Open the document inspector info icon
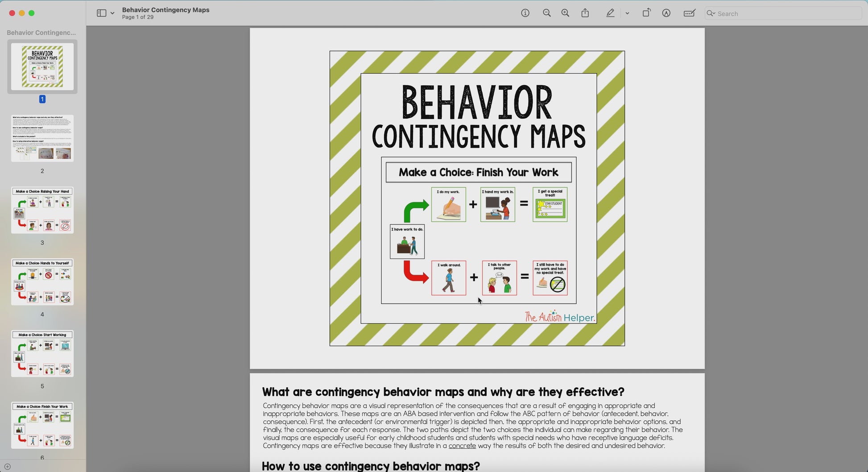868x472 pixels. (525, 13)
